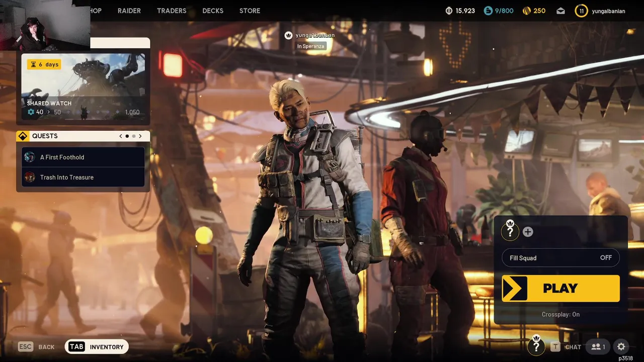This screenshot has height=362, width=644.
Task: Click the Crossplay: On label
Action: tap(560, 314)
